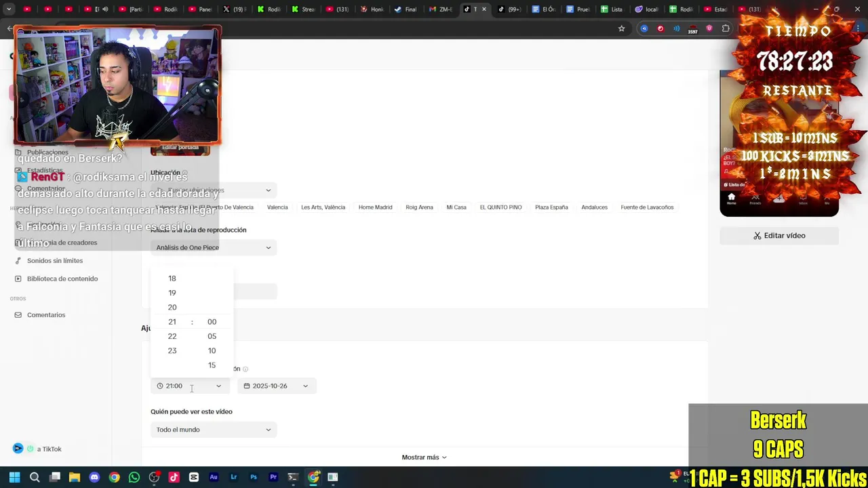
Task: Open Discord from taskbar
Action: 94,477
